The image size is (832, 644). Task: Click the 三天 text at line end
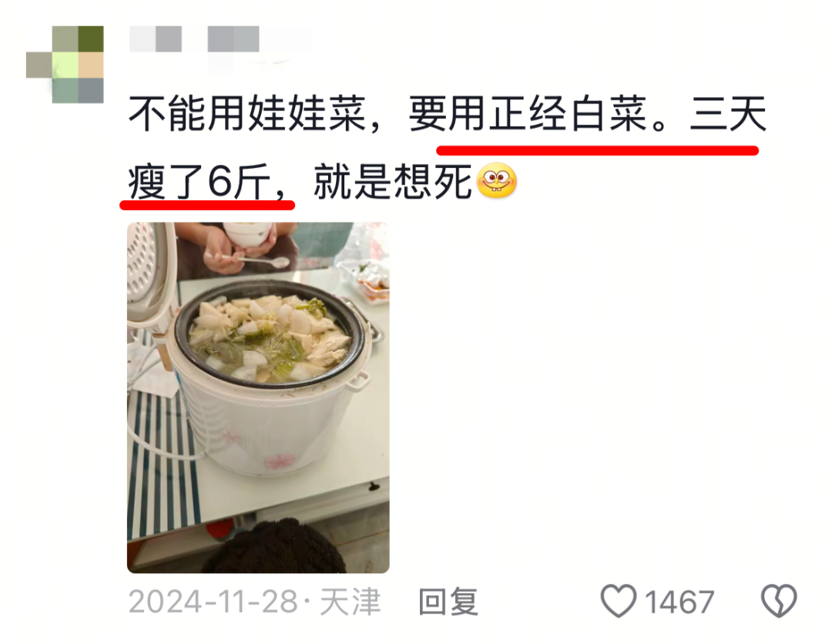[728, 114]
